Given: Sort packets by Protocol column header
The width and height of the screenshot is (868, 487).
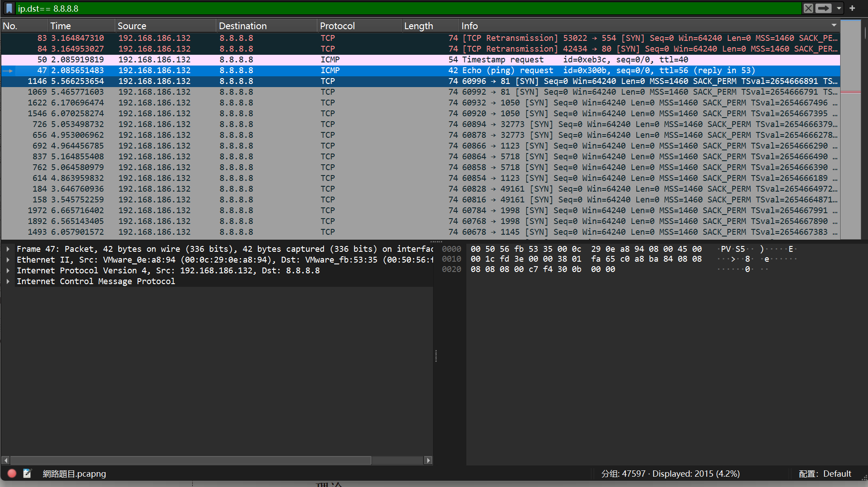Looking at the screenshot, I should click(x=337, y=26).
